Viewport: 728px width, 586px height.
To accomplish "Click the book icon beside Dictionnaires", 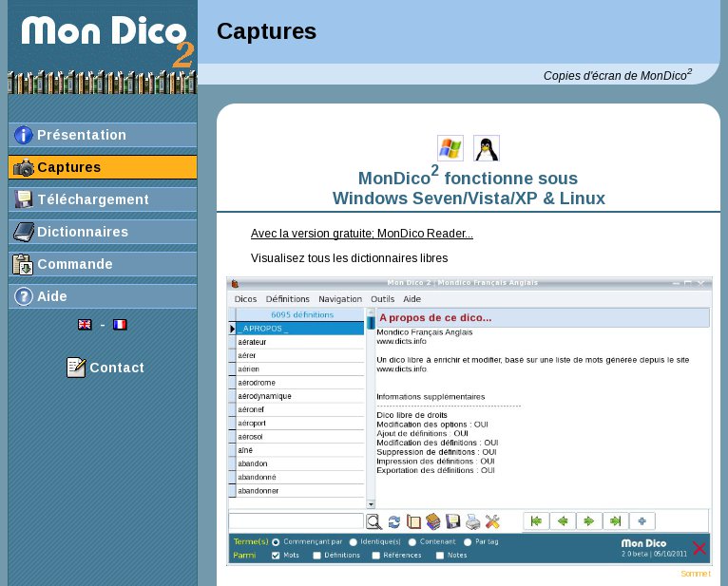I will point(23,232).
